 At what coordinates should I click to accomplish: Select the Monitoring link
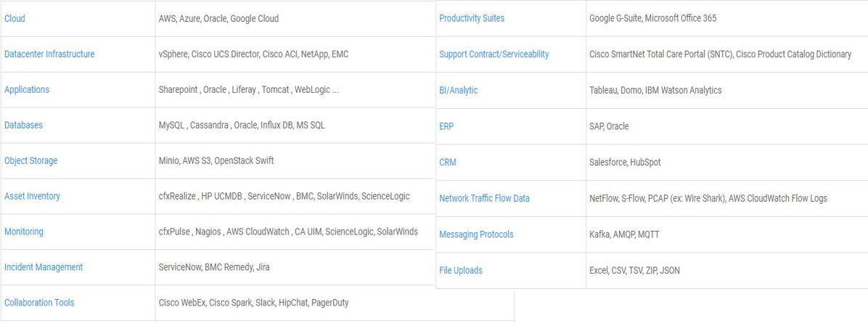(x=24, y=232)
